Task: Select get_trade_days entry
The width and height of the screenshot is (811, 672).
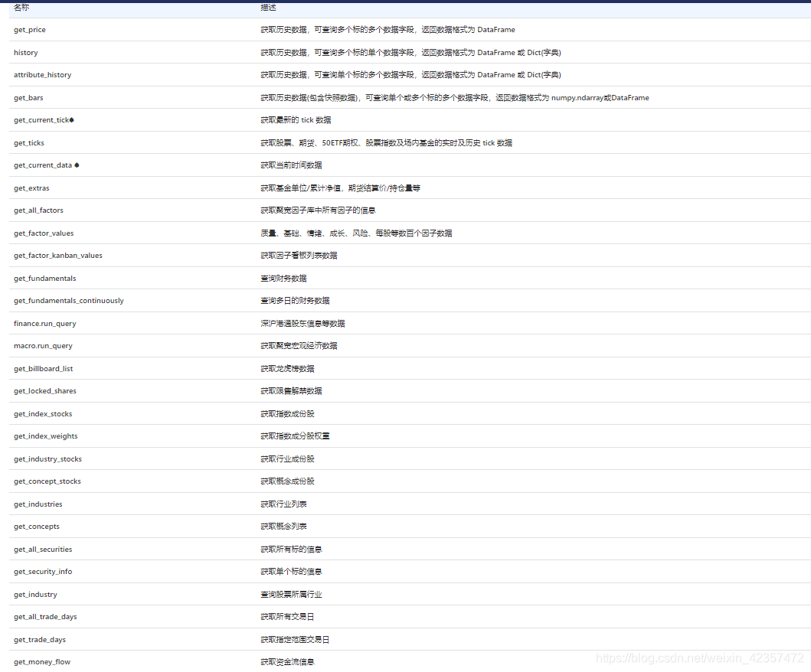Action: pyautogui.click(x=40, y=640)
